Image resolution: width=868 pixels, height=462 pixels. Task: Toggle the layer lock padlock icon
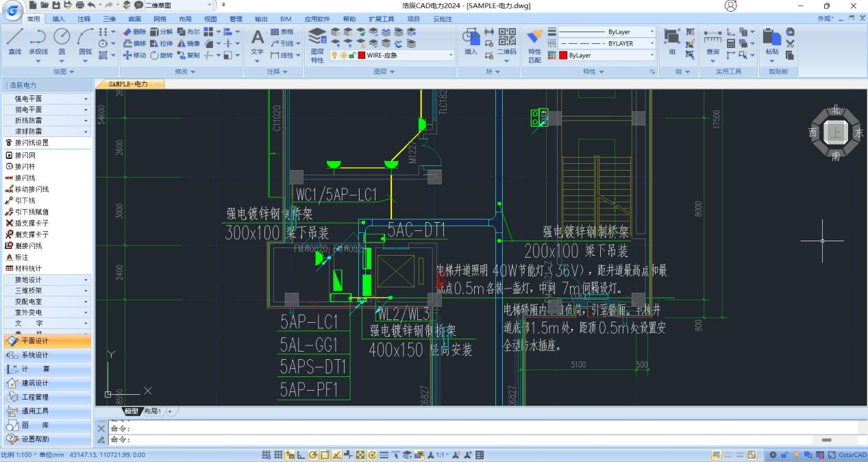coord(352,56)
